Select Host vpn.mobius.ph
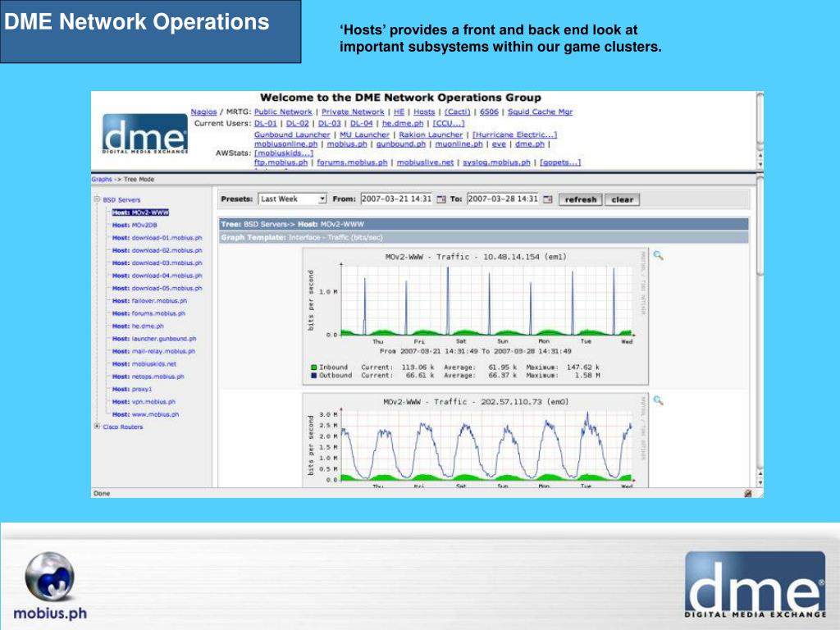Image resolution: width=840 pixels, height=630 pixels. tap(144, 402)
